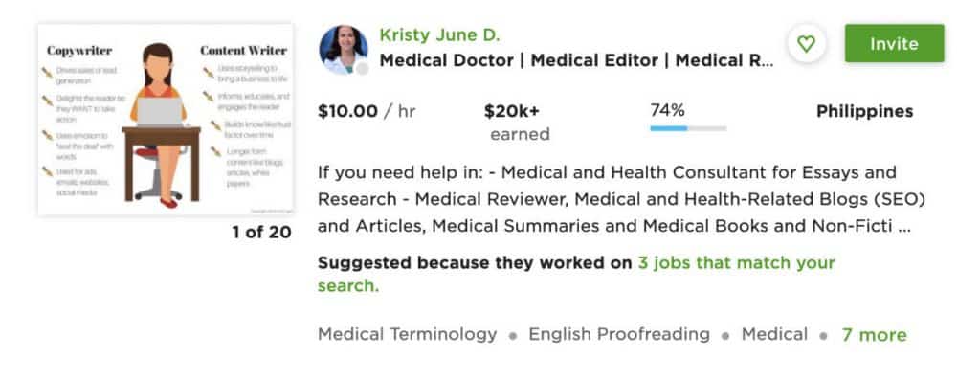Save freelancer with the heart icon
The width and height of the screenshot is (980, 382).
click(x=806, y=44)
